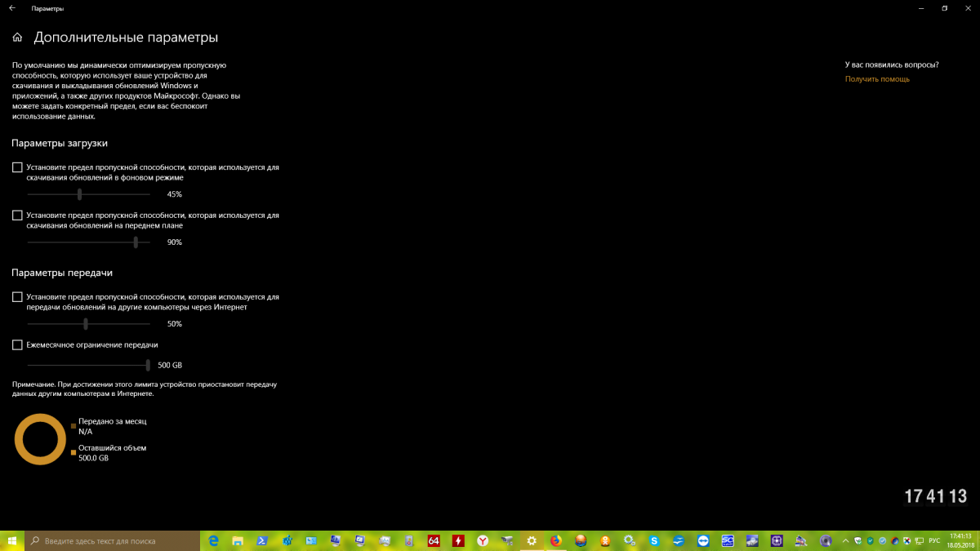Viewport: 980px width, 551px height.
Task: Click the 90% foreground download slider
Action: tap(88, 242)
